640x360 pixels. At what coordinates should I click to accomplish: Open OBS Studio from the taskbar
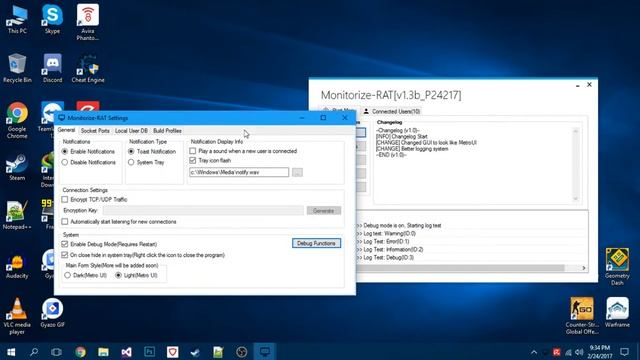click(241, 352)
